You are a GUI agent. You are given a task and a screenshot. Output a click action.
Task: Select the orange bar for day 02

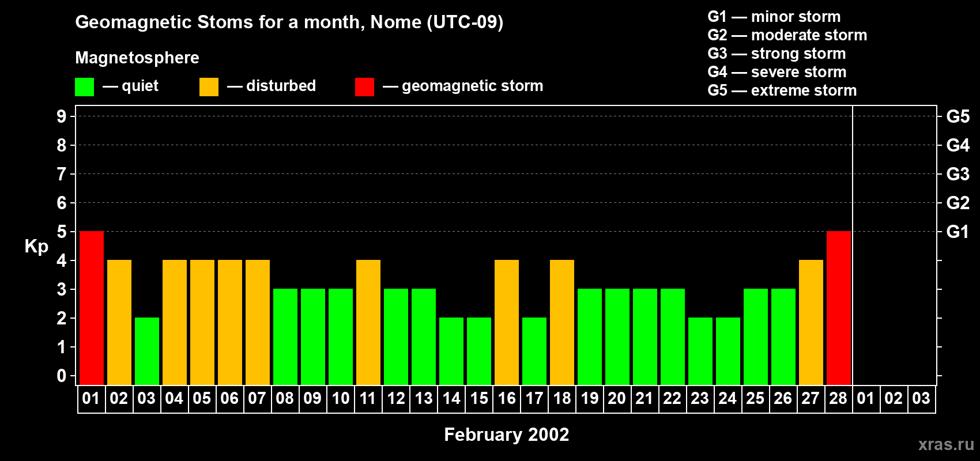(119, 323)
